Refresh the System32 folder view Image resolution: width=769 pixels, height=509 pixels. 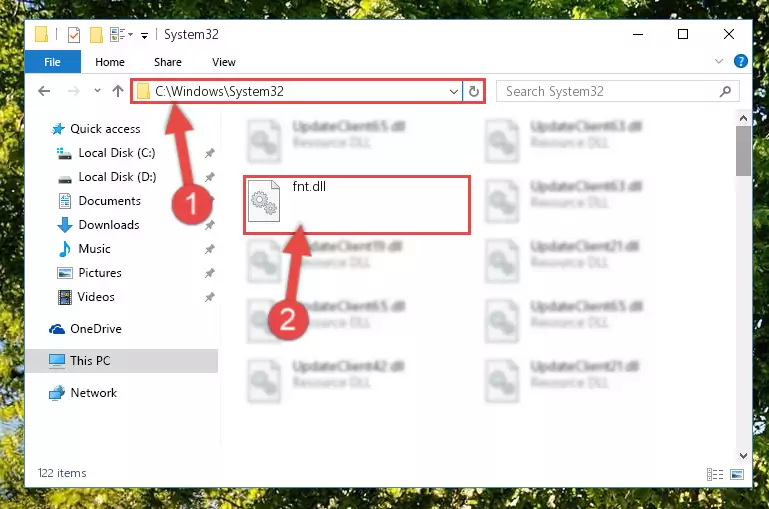click(473, 91)
